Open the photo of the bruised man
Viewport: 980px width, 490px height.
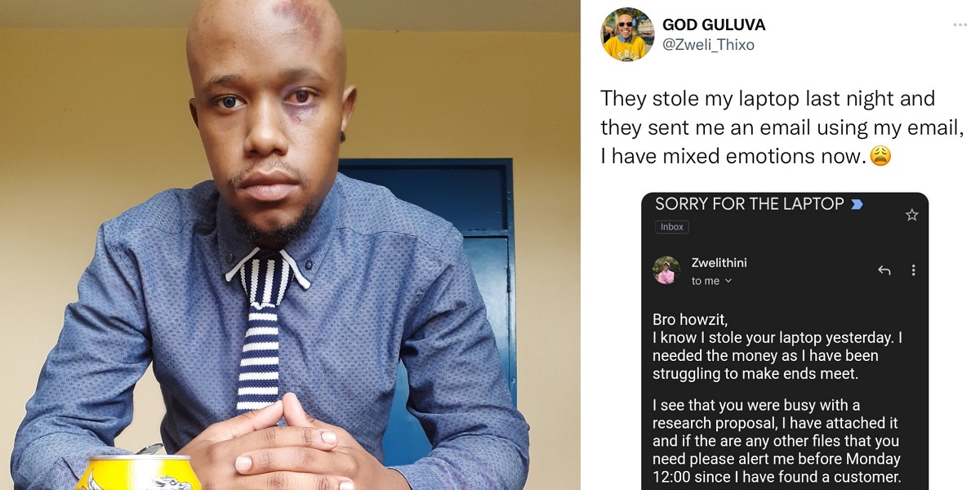coord(290,245)
